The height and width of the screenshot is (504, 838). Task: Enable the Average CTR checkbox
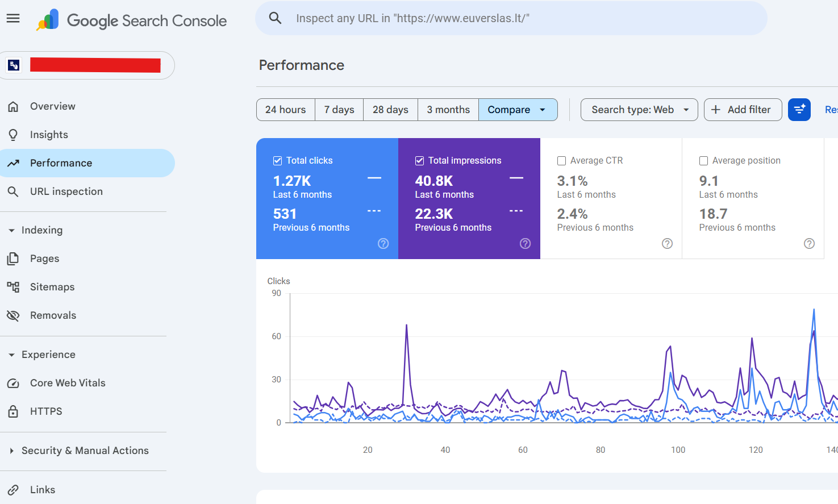tap(561, 161)
